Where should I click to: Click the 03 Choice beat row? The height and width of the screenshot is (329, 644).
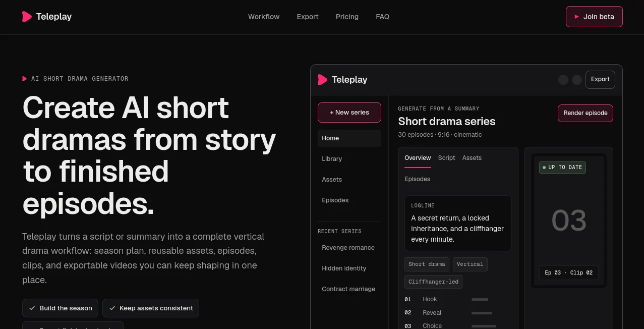point(458,326)
